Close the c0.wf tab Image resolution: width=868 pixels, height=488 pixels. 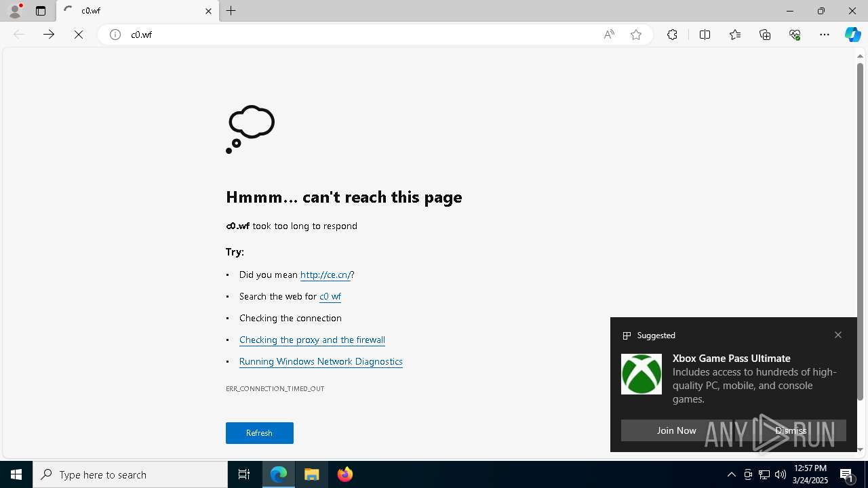pyautogui.click(x=208, y=11)
